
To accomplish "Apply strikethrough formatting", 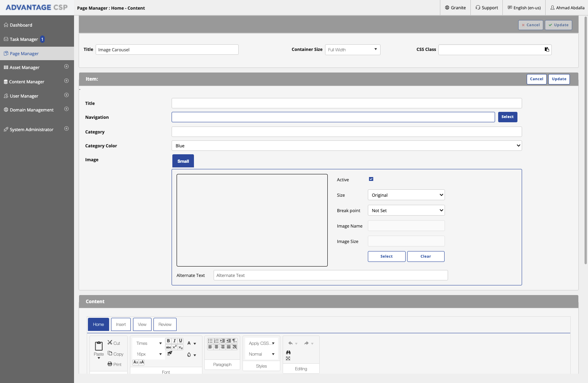I will (168, 347).
